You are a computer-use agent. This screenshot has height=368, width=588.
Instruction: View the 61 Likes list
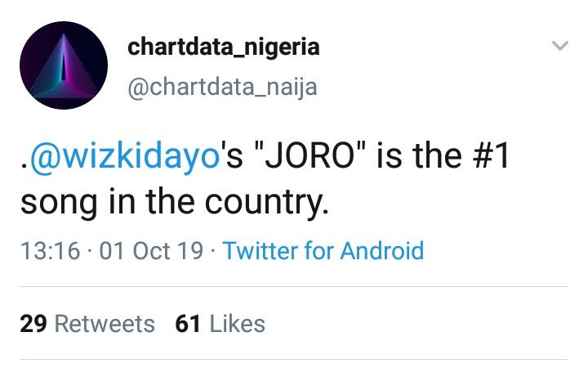(220, 324)
